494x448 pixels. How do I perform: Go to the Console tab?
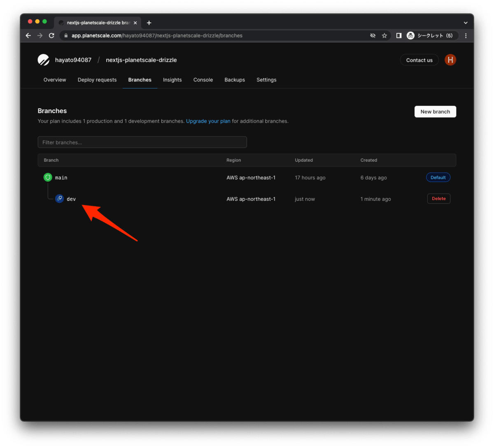click(x=203, y=80)
